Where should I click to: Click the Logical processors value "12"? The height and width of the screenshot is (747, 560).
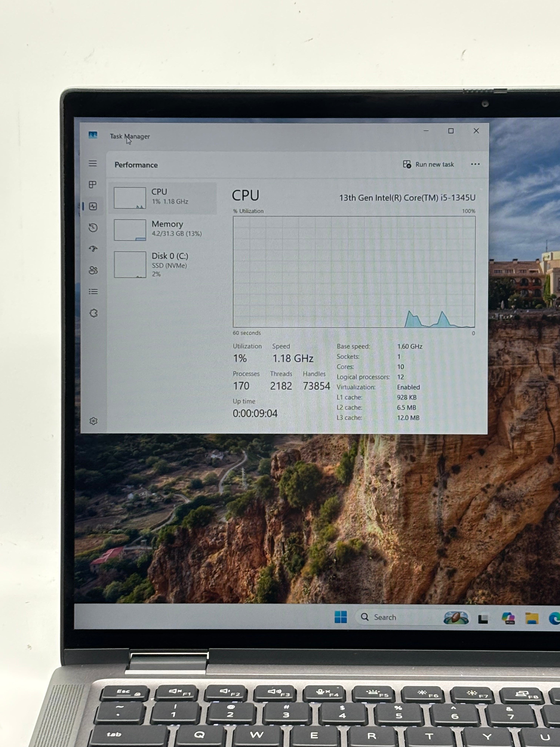(x=401, y=377)
